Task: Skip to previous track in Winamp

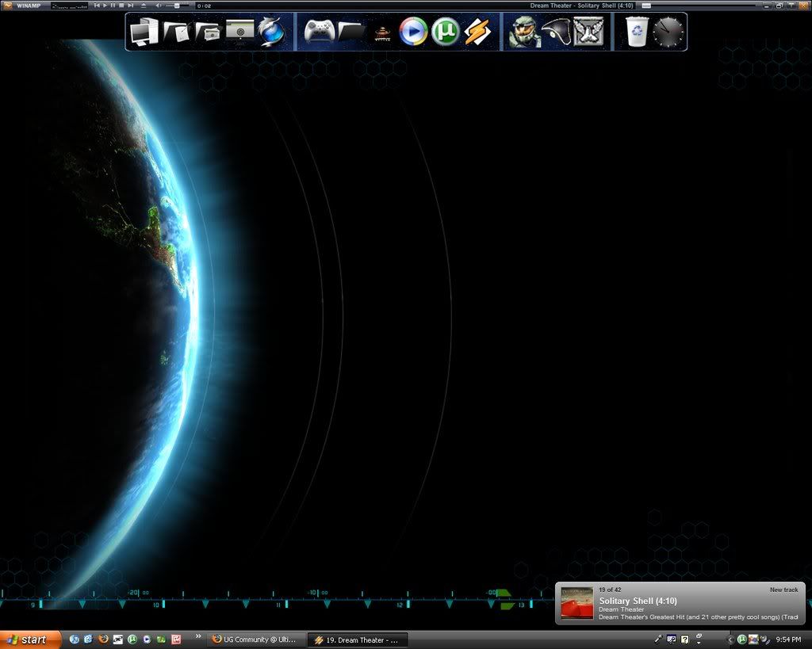Action: 97,6
